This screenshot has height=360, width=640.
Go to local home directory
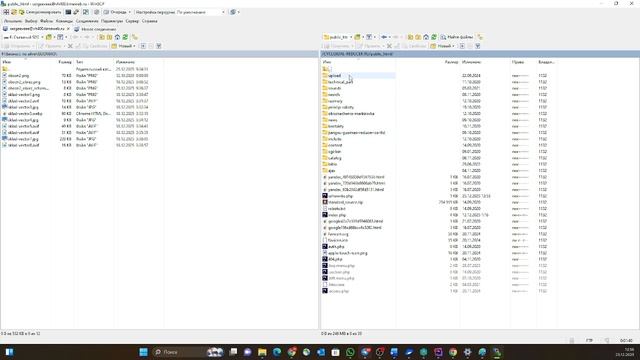[117, 37]
